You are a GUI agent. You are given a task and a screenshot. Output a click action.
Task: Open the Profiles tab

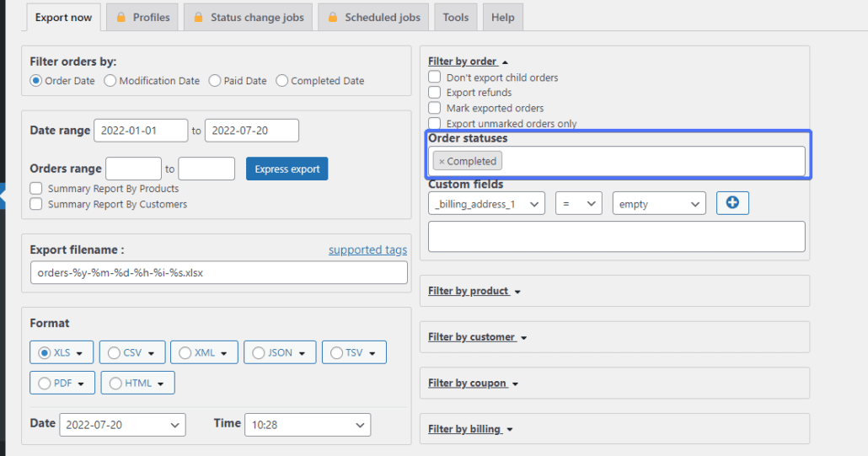coord(142,17)
